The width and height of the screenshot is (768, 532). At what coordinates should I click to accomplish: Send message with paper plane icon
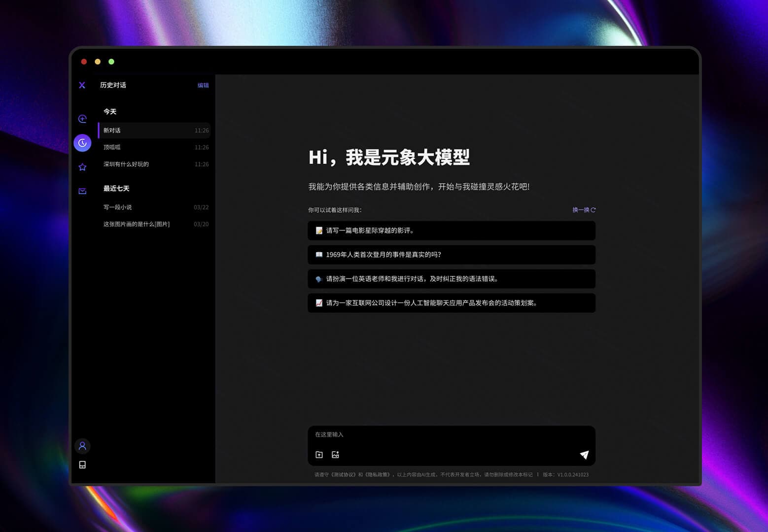pyautogui.click(x=584, y=455)
